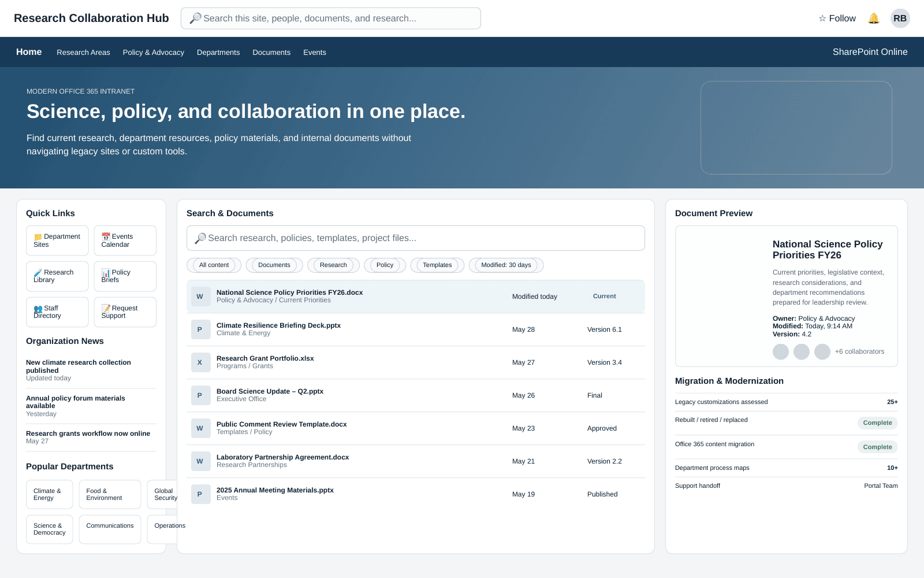Filter results by Research
Screen dimensions: 924x578
(x=334, y=265)
